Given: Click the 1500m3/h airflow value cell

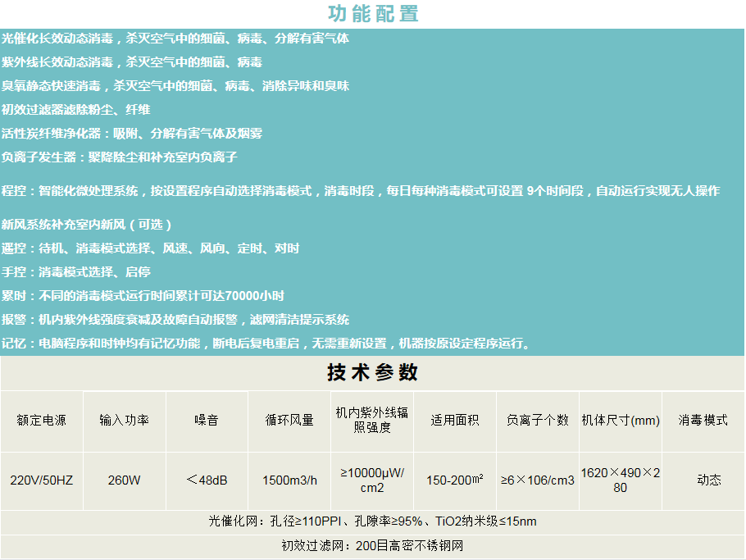Looking at the screenshot, I should pyautogui.click(x=289, y=480).
